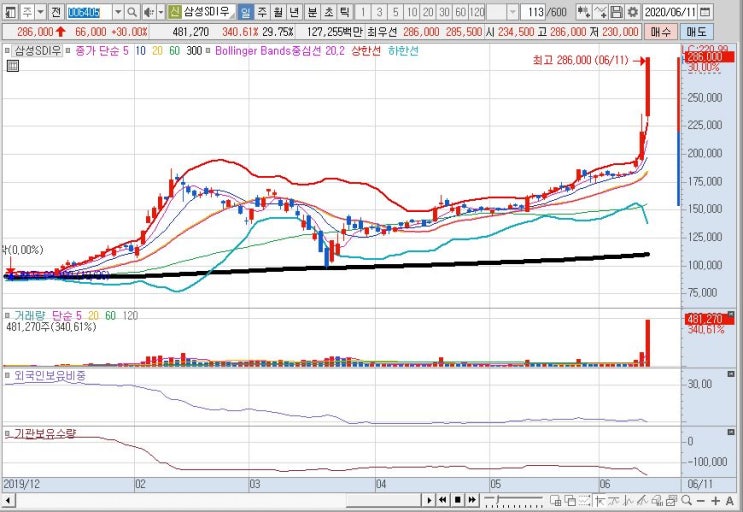Click the dashed selection line icon
Image resolution: width=743 pixels, height=512 pixels.
(585, 500)
